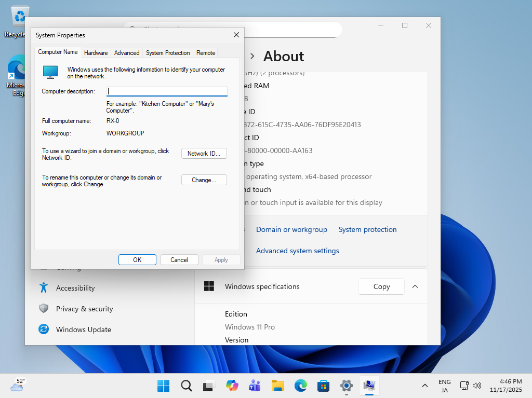Launch Microsoft Store from the taskbar
This screenshot has height=398, width=532.
324,386
